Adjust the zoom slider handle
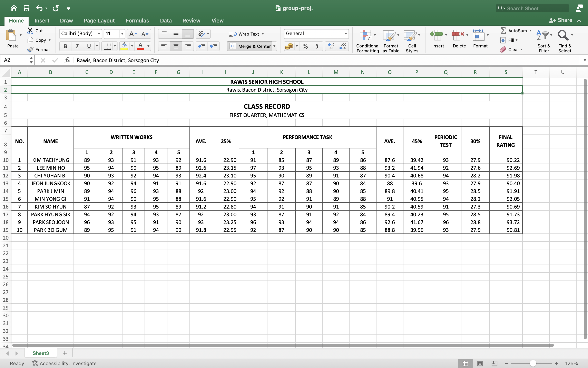Image resolution: width=588 pixels, height=368 pixels. 533,363
